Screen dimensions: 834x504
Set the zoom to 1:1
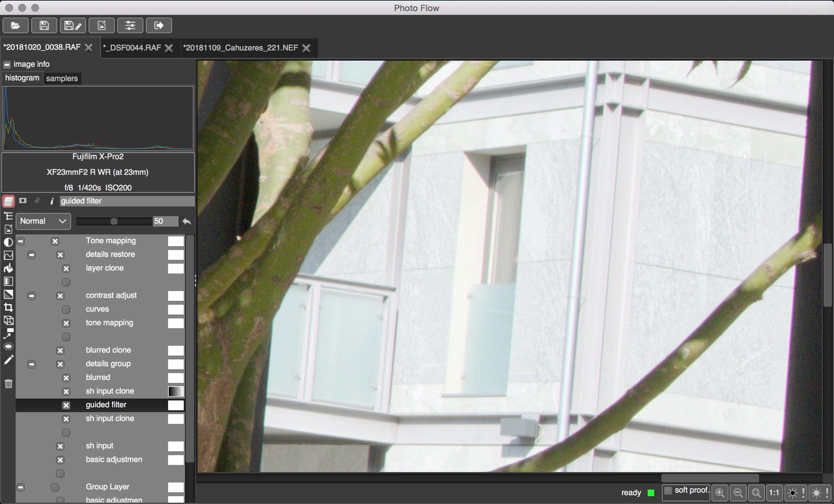point(774,493)
